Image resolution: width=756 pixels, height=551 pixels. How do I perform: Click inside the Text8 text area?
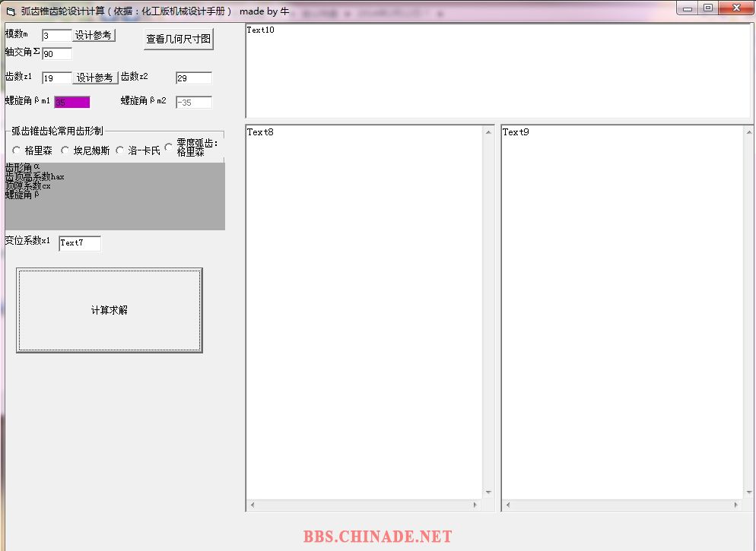coord(364,312)
